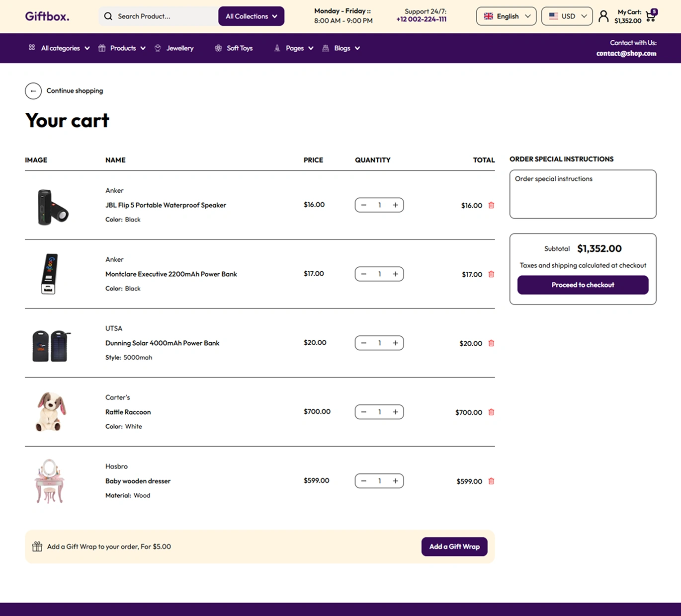The image size is (681, 616).
Task: Click the Pages icon in navbar
Action: point(277,48)
